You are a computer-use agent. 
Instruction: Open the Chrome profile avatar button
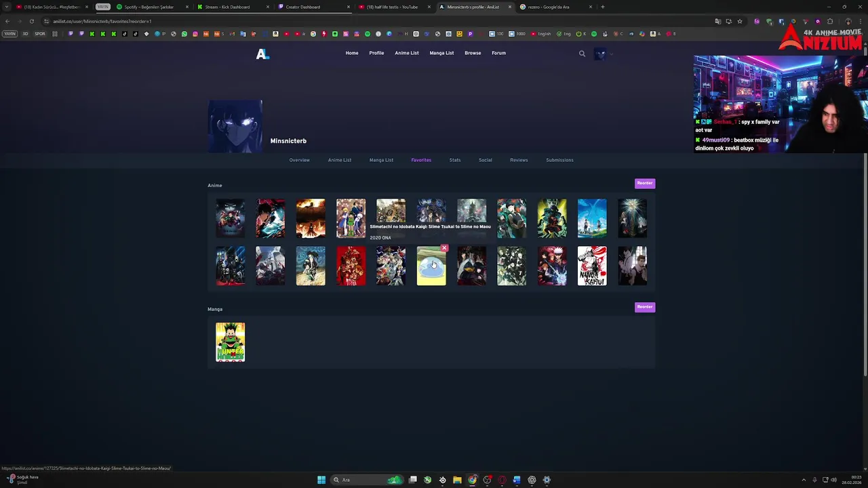tap(848, 21)
